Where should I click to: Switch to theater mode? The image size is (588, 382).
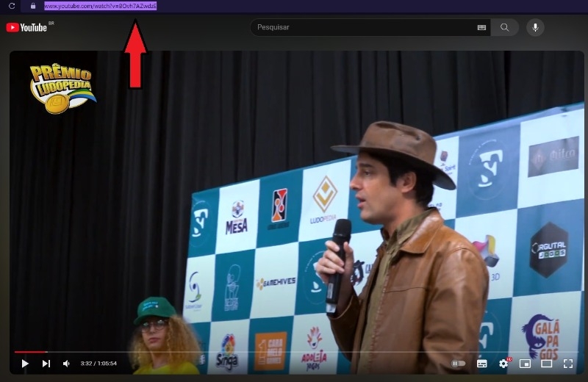[x=546, y=363]
